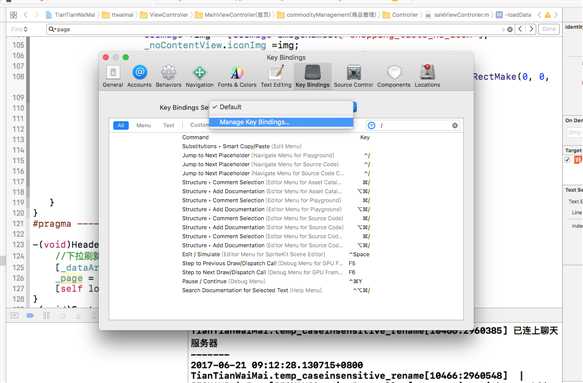
Task: Switch to the Text filter tab
Action: coord(168,125)
